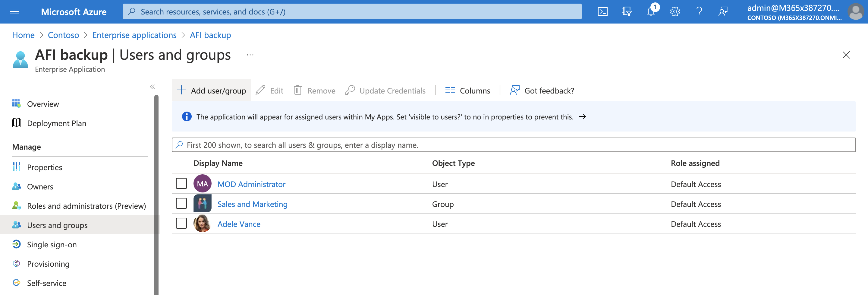Open the account avatar menu
Image resolution: width=868 pixels, height=295 pixels.
855,12
